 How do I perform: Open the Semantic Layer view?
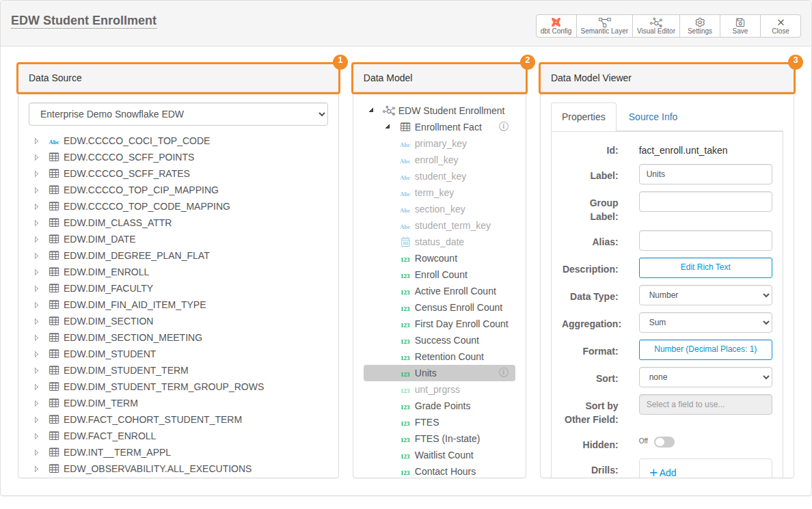point(604,26)
